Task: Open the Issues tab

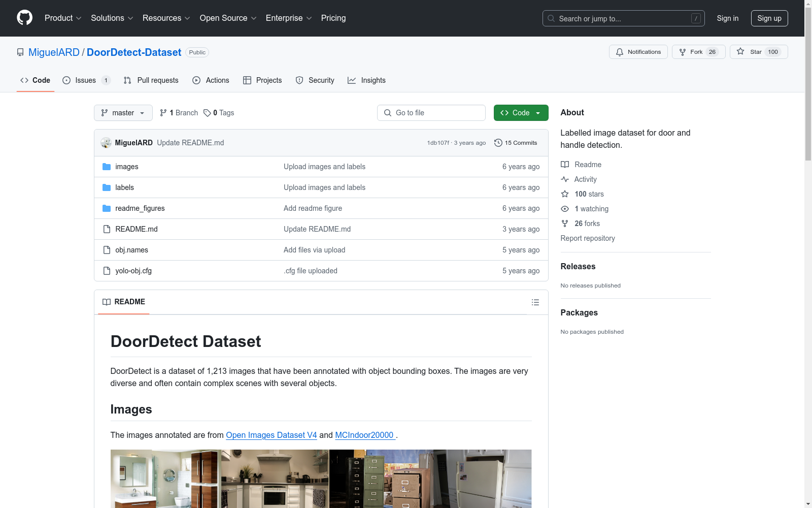Action: (86, 80)
